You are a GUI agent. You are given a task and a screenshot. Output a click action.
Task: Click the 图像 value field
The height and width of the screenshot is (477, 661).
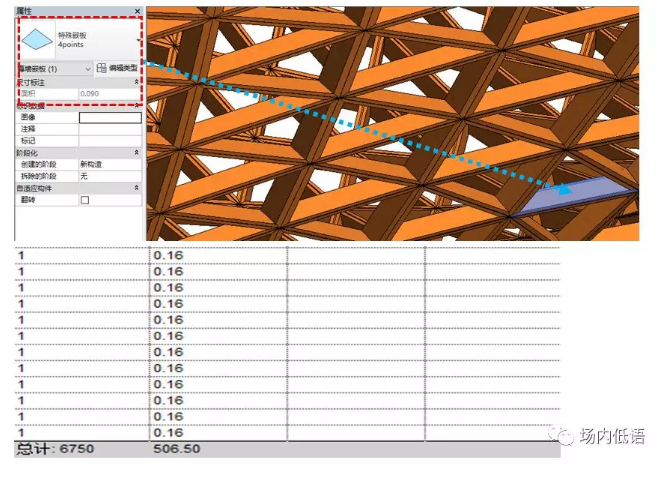(x=110, y=118)
